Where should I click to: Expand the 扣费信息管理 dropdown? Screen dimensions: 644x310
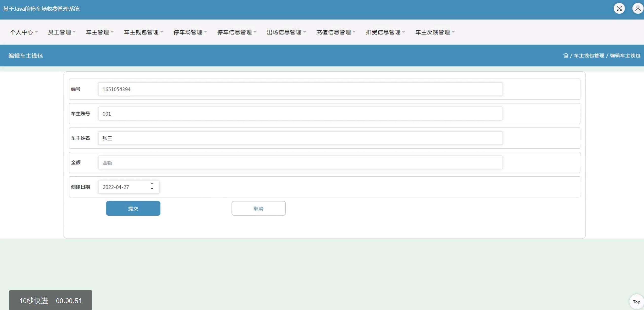(385, 32)
